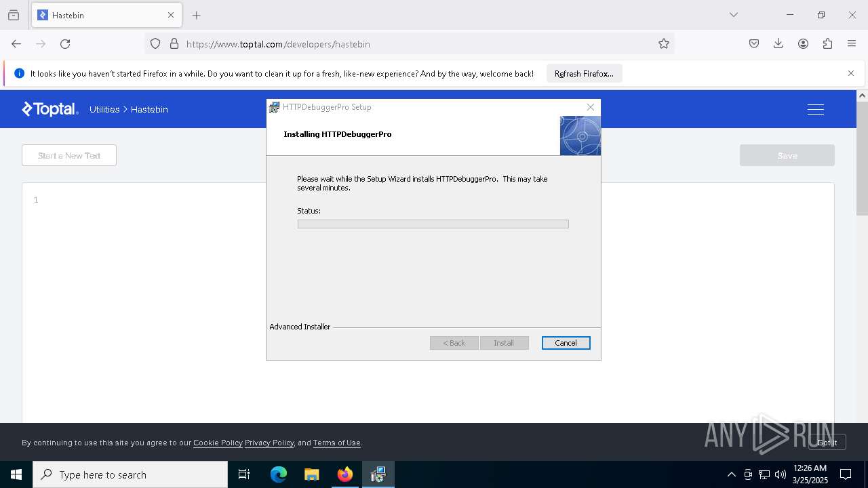Image resolution: width=868 pixels, height=488 pixels.
Task: Click the taskbar search box
Action: [130, 474]
